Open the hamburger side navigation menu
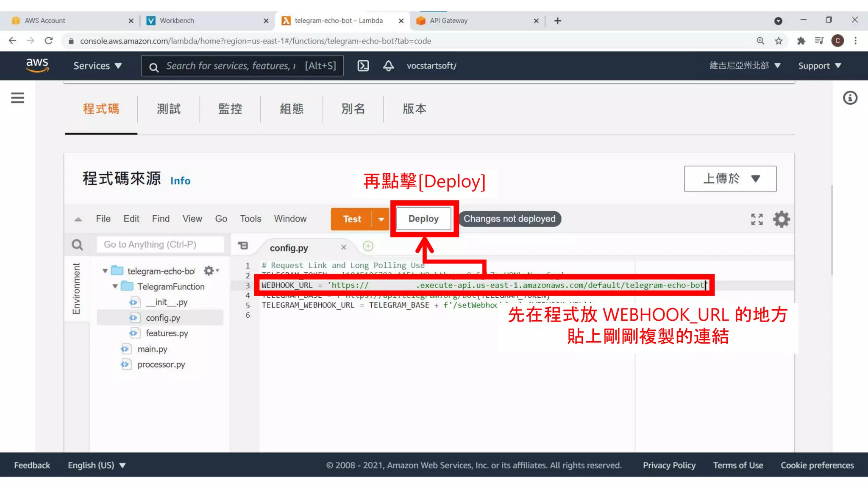This screenshot has width=868, height=488. click(x=17, y=98)
